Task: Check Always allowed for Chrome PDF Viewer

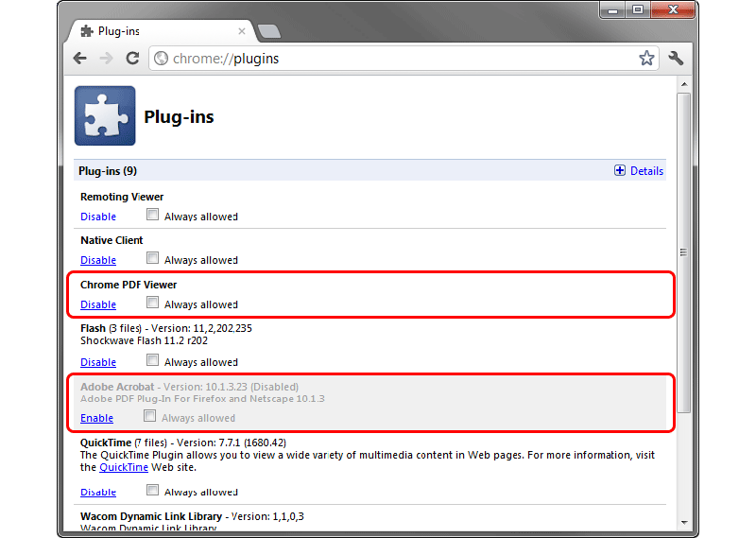Action: tap(152, 302)
